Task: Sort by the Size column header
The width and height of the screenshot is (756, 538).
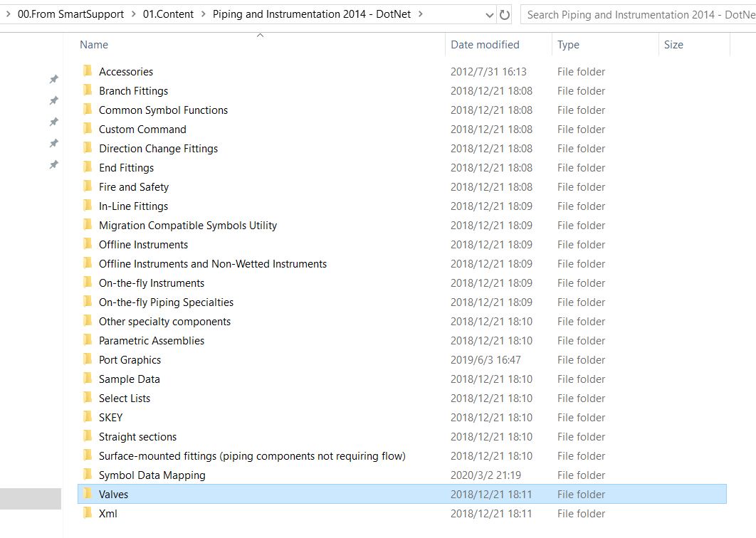Action: [x=673, y=45]
